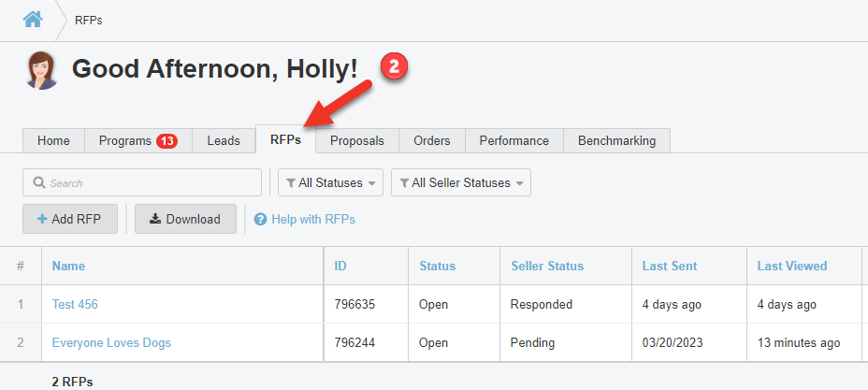Click the red notification badge on Programs

click(x=167, y=141)
